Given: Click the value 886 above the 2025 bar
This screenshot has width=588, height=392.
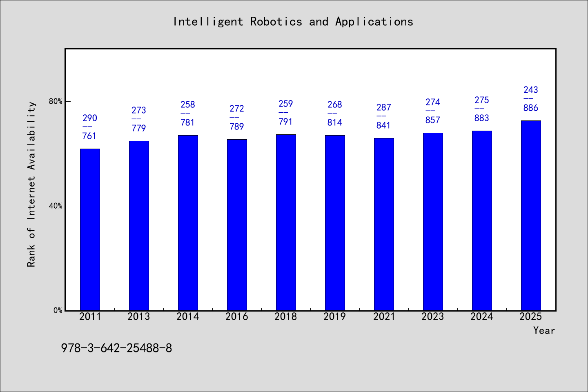Looking at the screenshot, I should pyautogui.click(x=531, y=108).
